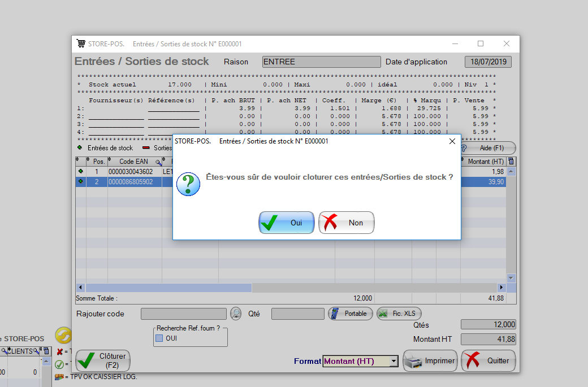Open help with Aide (F1) button
Screen dimensions: 588x387
pyautogui.click(x=487, y=148)
